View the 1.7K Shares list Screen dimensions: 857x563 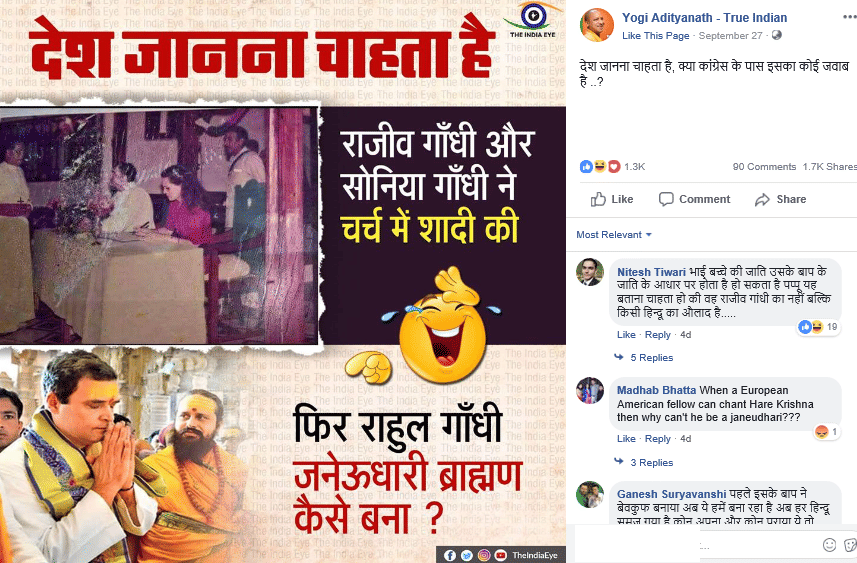pyautogui.click(x=829, y=167)
